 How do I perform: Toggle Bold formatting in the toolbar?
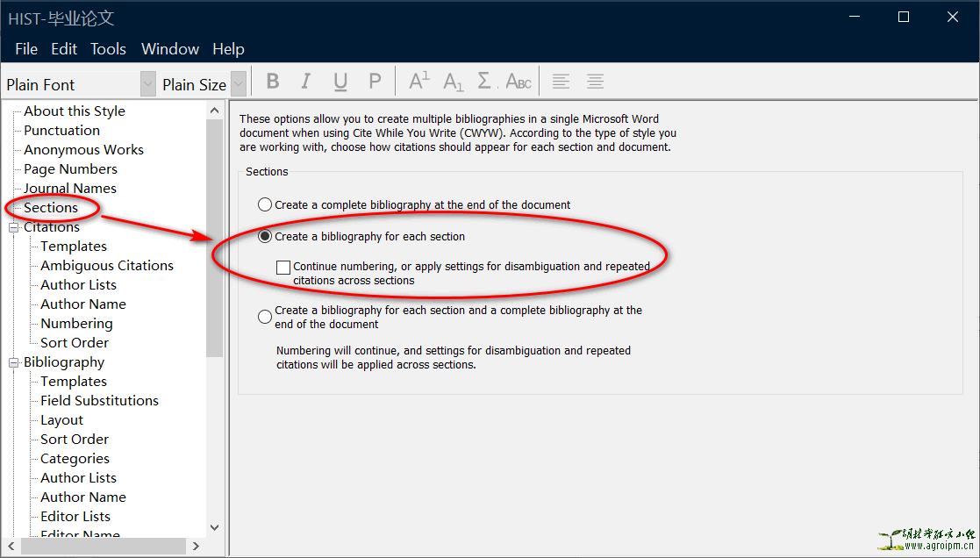(x=273, y=82)
